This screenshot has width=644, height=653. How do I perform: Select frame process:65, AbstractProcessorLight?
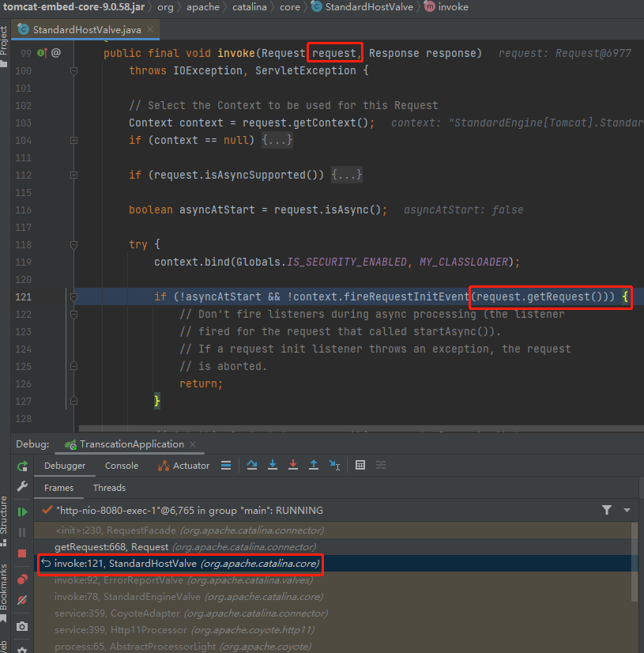click(x=332, y=647)
